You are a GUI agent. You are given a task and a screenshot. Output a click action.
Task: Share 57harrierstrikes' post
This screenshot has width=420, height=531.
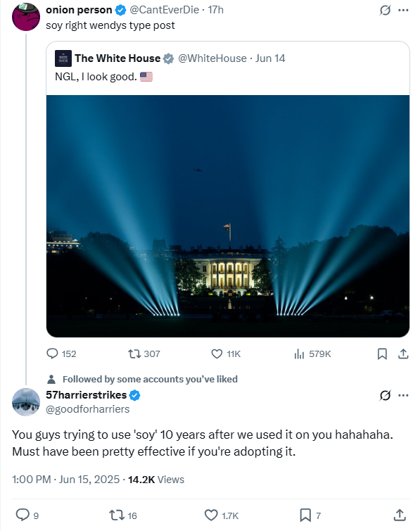[400, 515]
